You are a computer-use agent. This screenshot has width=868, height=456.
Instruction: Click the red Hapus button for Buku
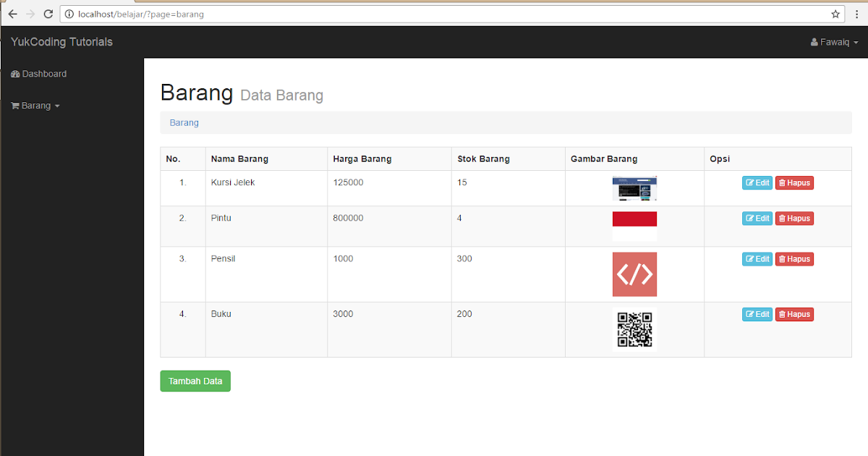tap(794, 313)
